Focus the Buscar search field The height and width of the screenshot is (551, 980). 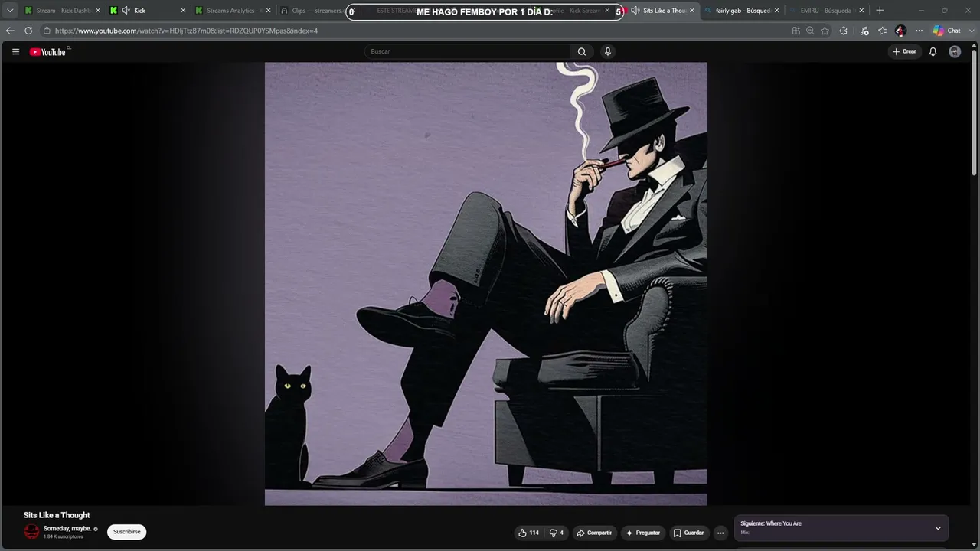pos(467,51)
